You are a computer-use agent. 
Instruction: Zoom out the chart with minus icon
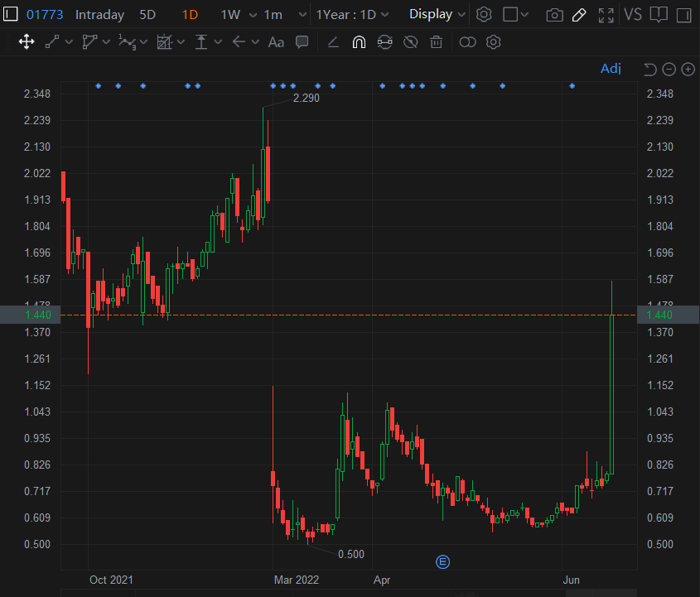(669, 70)
